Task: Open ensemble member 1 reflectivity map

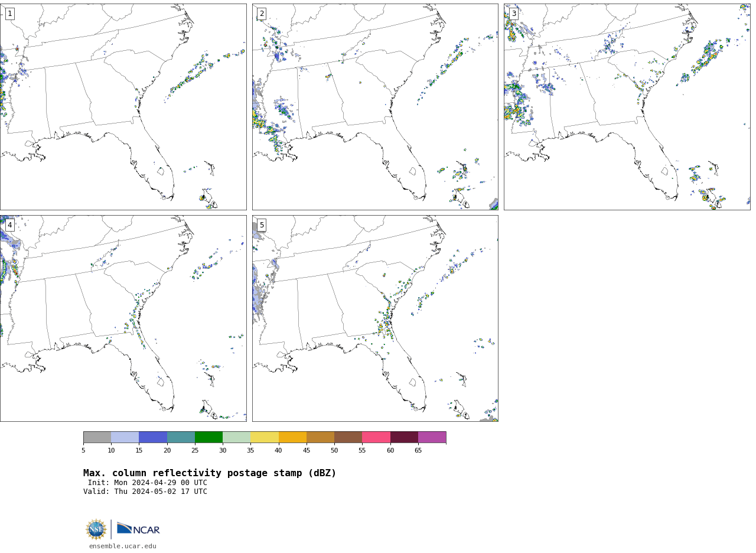Action: (x=123, y=107)
